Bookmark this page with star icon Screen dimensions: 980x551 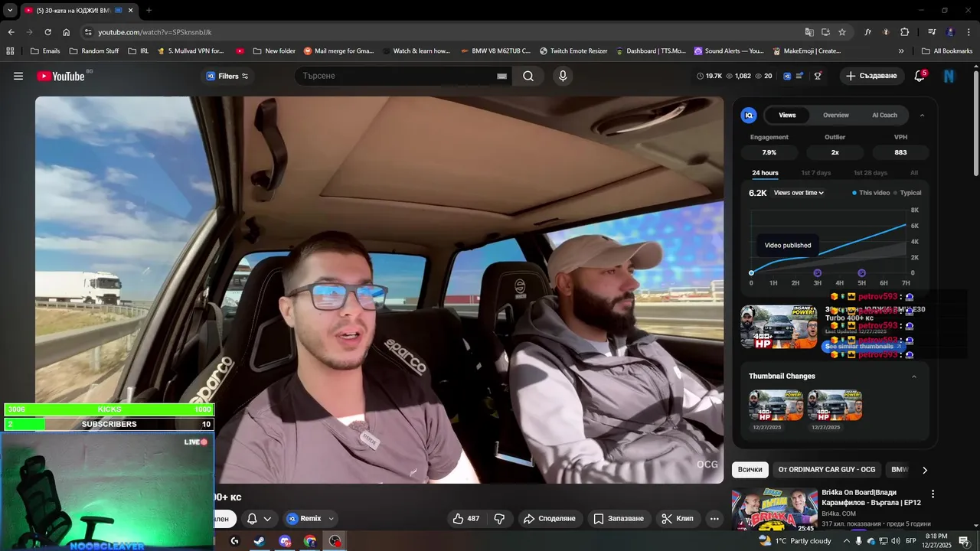click(x=842, y=32)
